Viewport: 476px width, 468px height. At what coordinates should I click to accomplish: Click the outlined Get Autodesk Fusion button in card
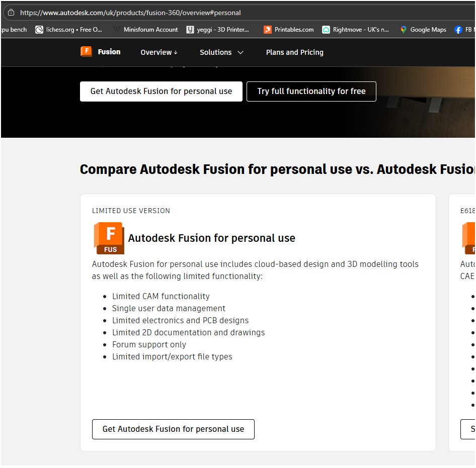point(173,429)
